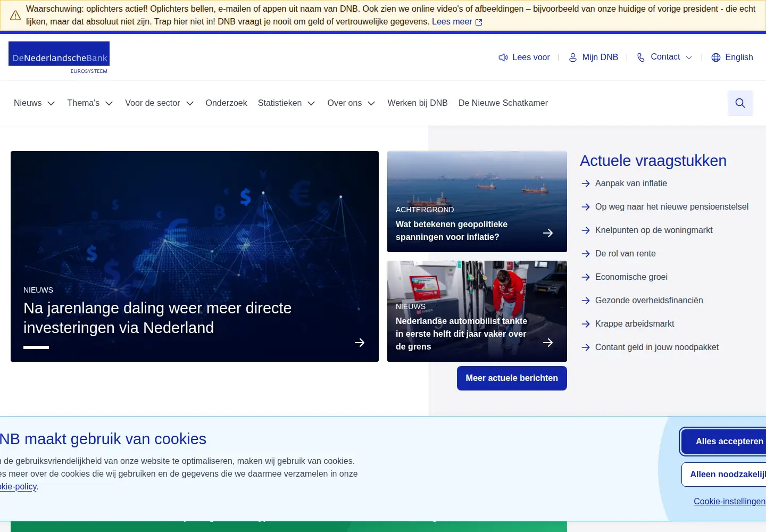Open the Cookie-instellingen link
The height and width of the screenshot is (532, 766).
click(729, 502)
